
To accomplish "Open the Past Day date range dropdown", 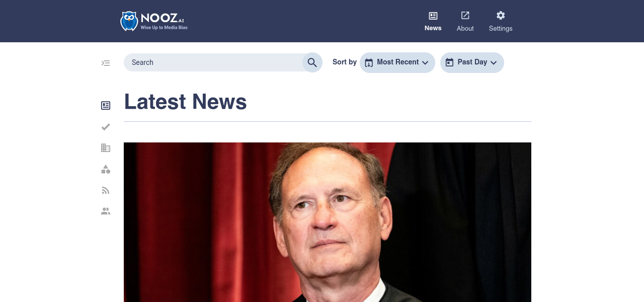I will 472,62.
